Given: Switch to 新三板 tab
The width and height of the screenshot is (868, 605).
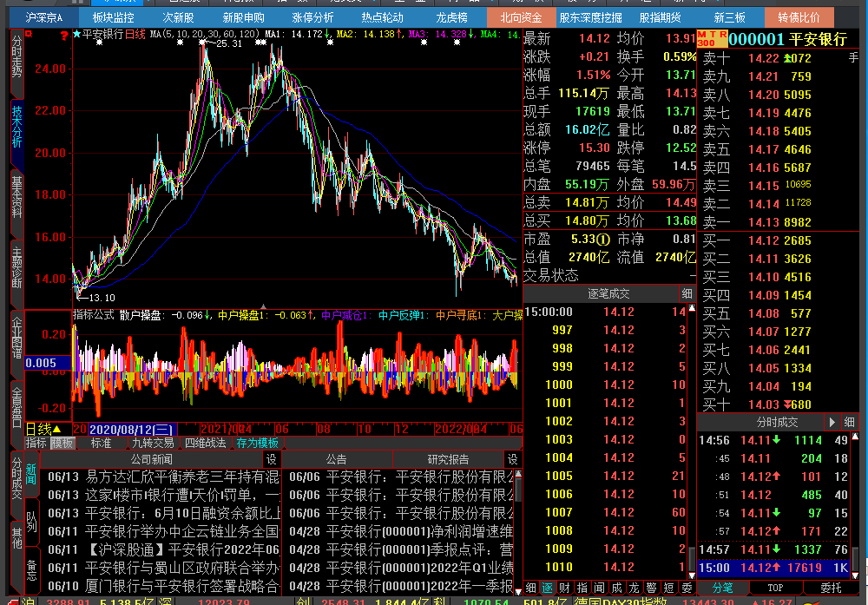Looking at the screenshot, I should click(x=729, y=17).
